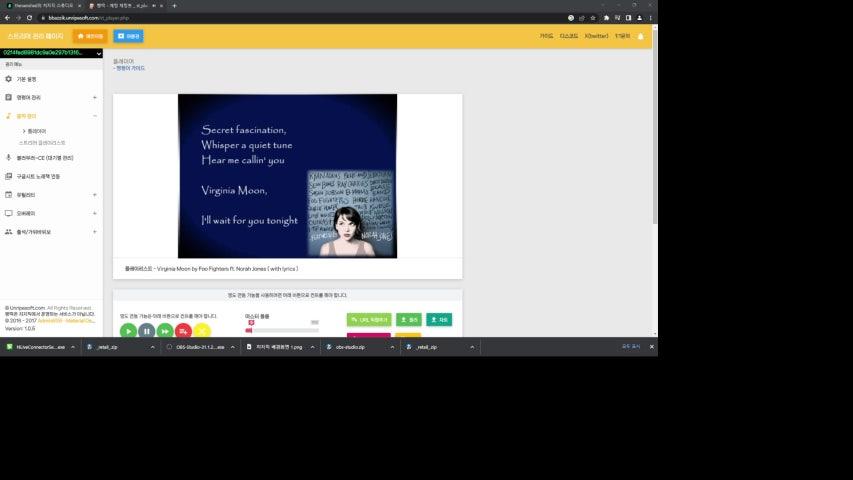The width and height of the screenshot is (853, 480).
Task: Select the player submenu item in sidebar
Action: (x=36, y=131)
